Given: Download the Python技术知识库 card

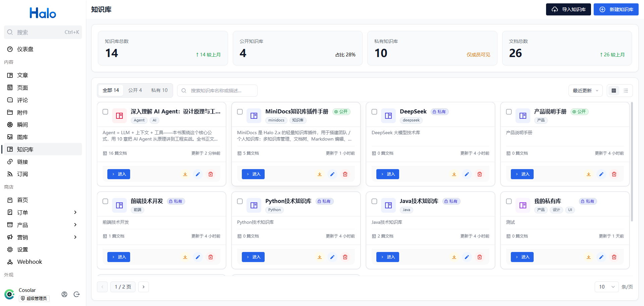Looking at the screenshot, I should 320,257.
